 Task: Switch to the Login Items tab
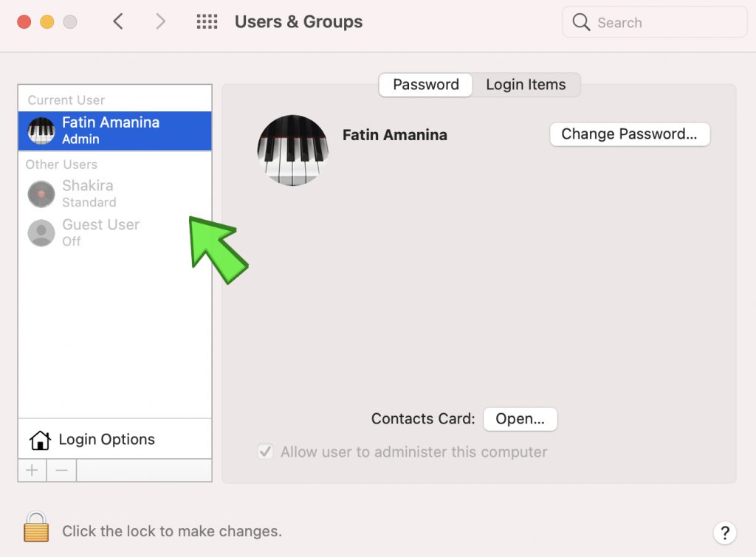(526, 85)
